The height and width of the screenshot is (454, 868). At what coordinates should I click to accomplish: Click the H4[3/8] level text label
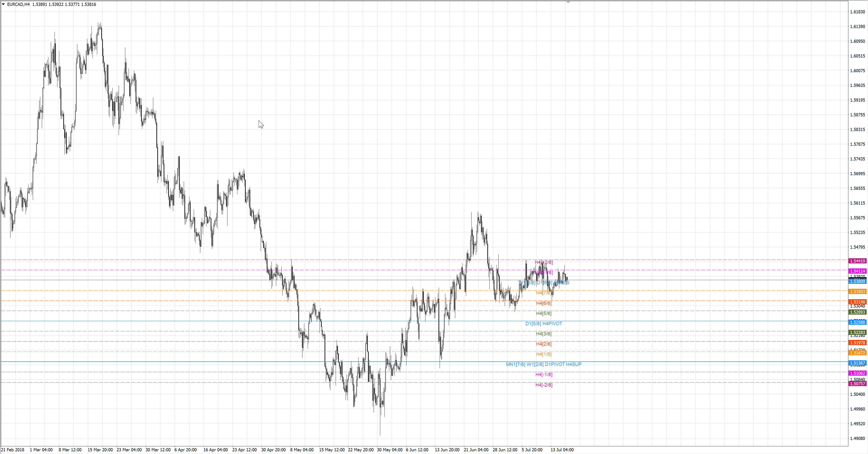tap(543, 334)
